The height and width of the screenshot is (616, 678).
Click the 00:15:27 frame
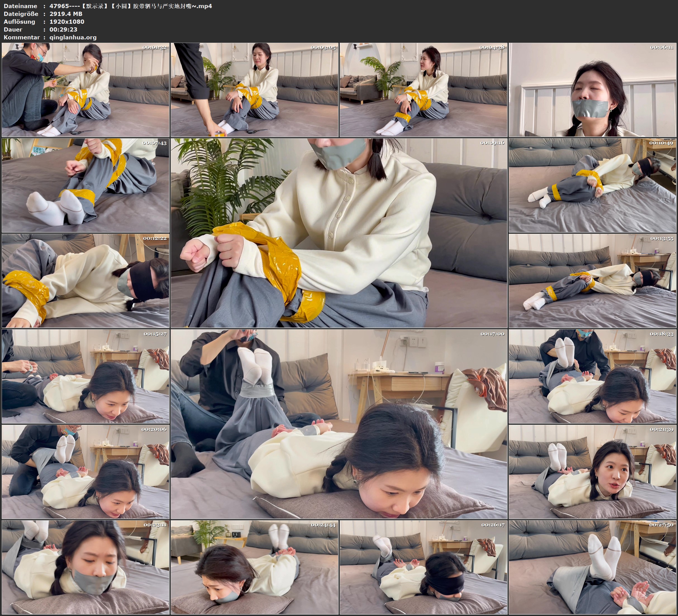point(85,376)
